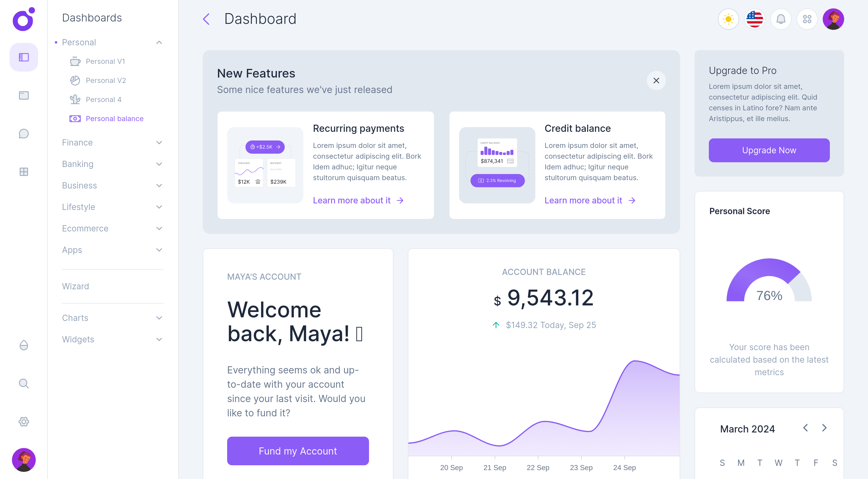Screen dimensions: 868x479
Task: Collapse the Personal section
Action: [159, 42]
